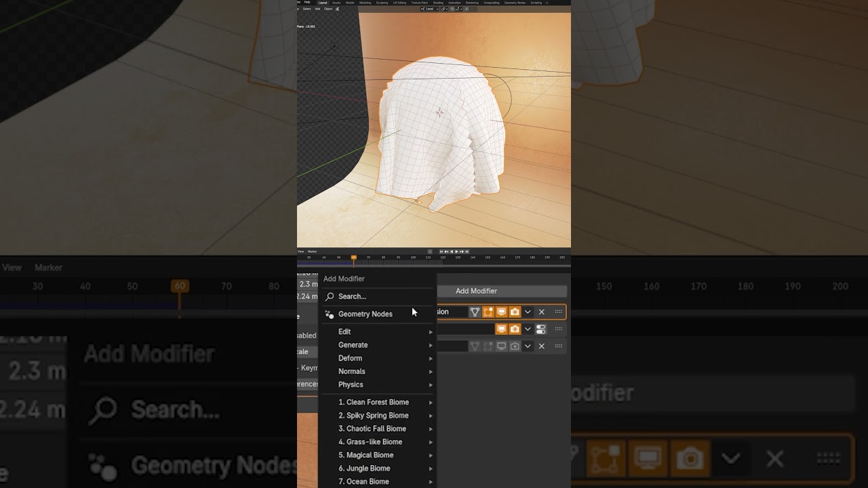Switch to the Modeling workspace tab

[x=365, y=3]
